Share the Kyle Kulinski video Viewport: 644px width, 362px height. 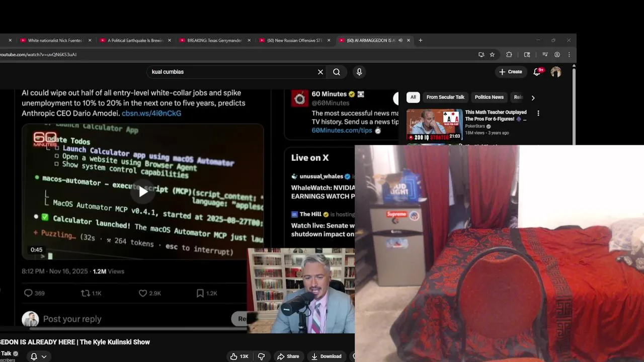(288, 356)
